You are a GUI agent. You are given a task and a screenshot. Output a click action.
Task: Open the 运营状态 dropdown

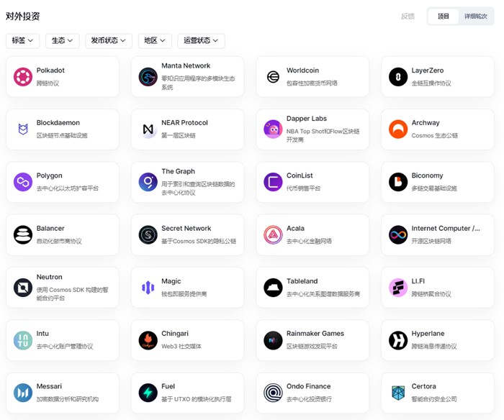pyautogui.click(x=201, y=41)
